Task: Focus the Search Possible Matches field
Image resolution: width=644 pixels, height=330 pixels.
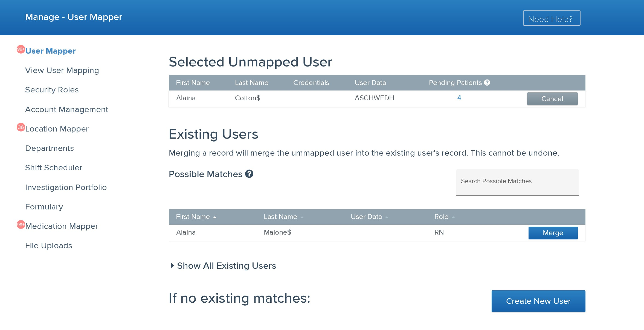Action: point(517,182)
